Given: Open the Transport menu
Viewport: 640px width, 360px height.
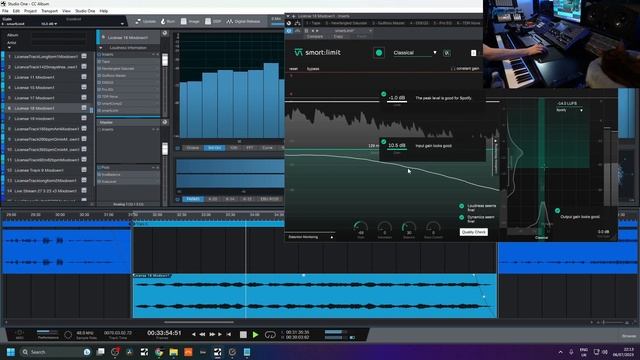Looking at the screenshot, I should (x=50, y=11).
